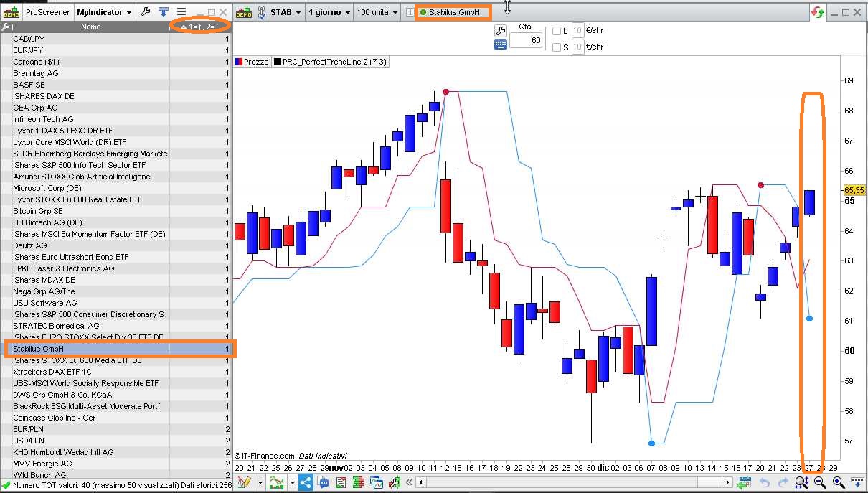
Task: Sort by the 1=↑, 2=↓ column header
Action: (x=201, y=27)
